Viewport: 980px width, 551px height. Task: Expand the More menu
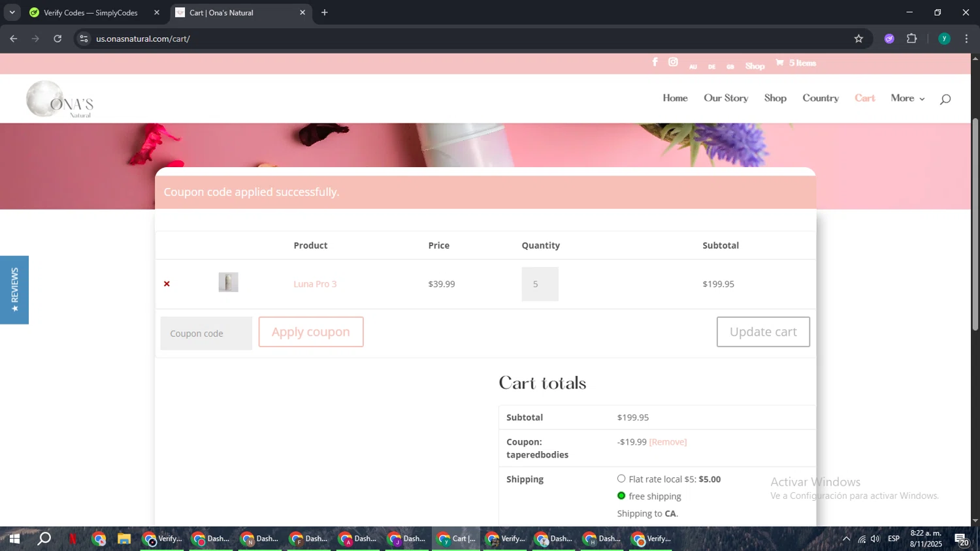pos(907,98)
